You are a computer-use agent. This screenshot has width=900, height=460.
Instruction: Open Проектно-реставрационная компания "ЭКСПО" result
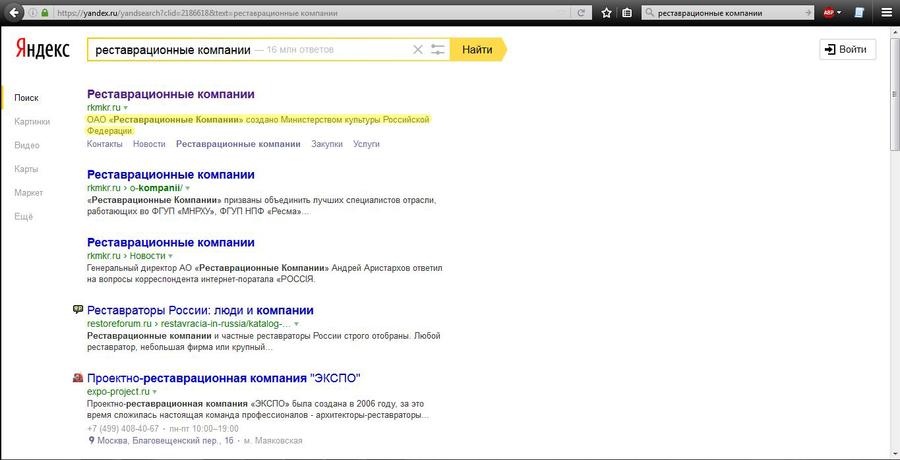(224, 378)
